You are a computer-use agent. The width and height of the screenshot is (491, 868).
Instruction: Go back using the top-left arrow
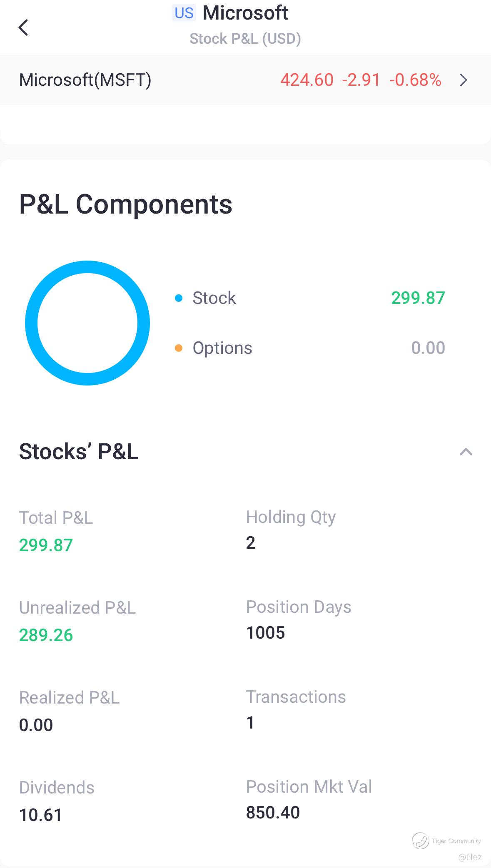tap(23, 27)
